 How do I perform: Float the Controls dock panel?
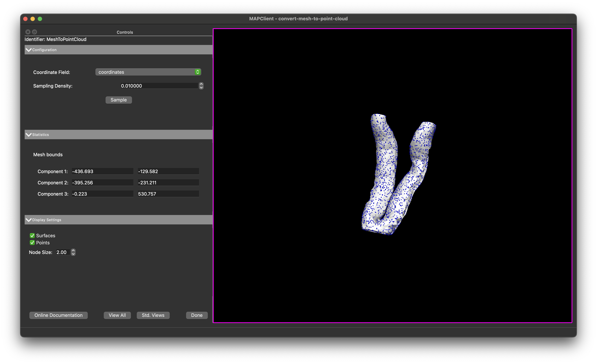coord(34,32)
